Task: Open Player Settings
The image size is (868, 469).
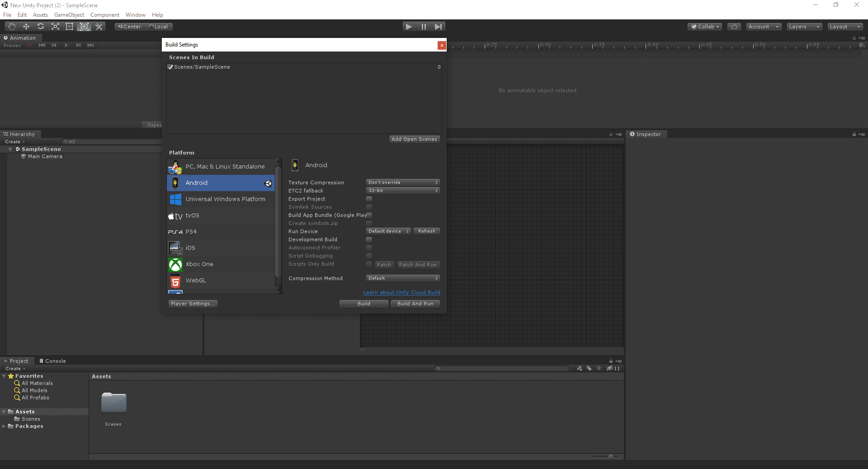Action: (193, 304)
